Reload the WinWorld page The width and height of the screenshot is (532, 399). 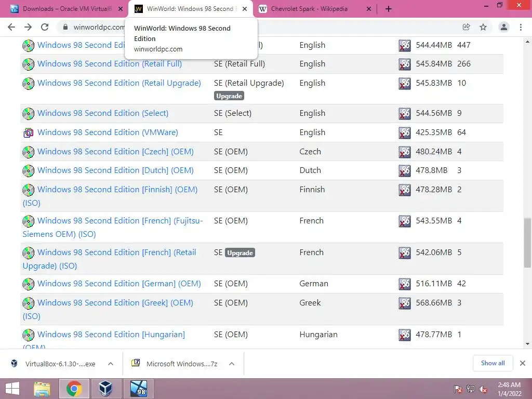click(x=45, y=27)
